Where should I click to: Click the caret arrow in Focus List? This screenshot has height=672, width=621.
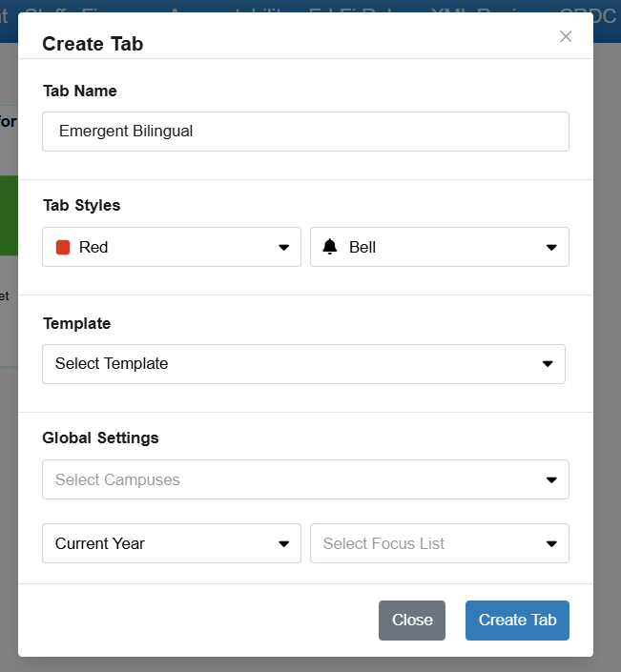(551, 544)
